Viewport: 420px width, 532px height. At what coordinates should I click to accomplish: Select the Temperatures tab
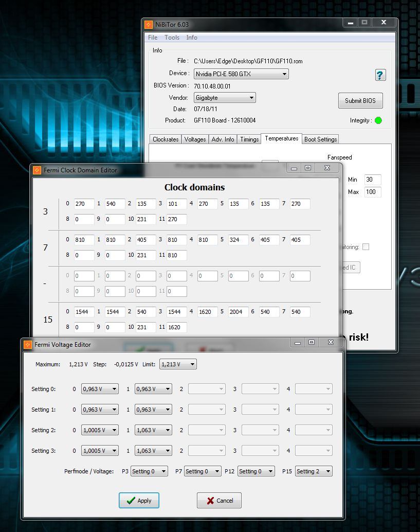click(x=281, y=138)
